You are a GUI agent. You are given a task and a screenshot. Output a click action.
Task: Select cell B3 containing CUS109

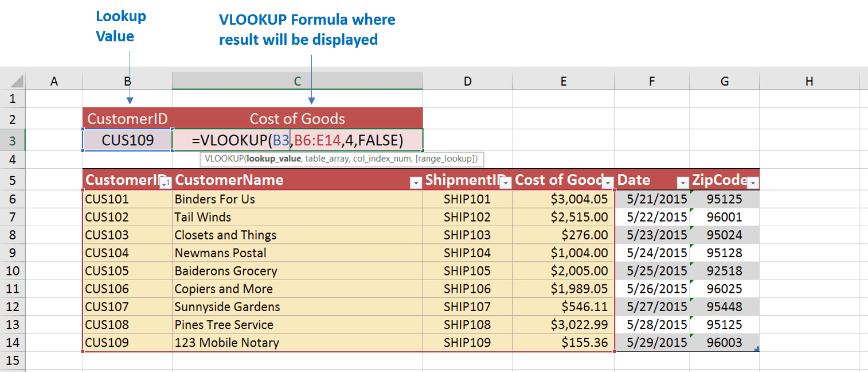tap(126, 139)
